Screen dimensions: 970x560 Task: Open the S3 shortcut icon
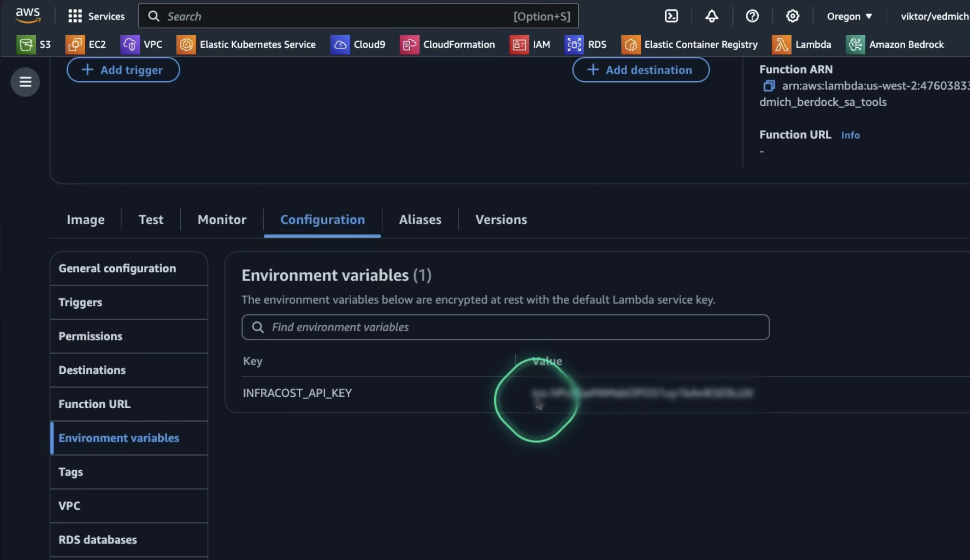26,44
